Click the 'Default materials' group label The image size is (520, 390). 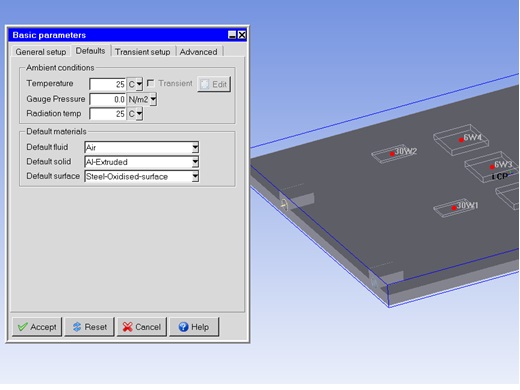pyautogui.click(x=56, y=132)
